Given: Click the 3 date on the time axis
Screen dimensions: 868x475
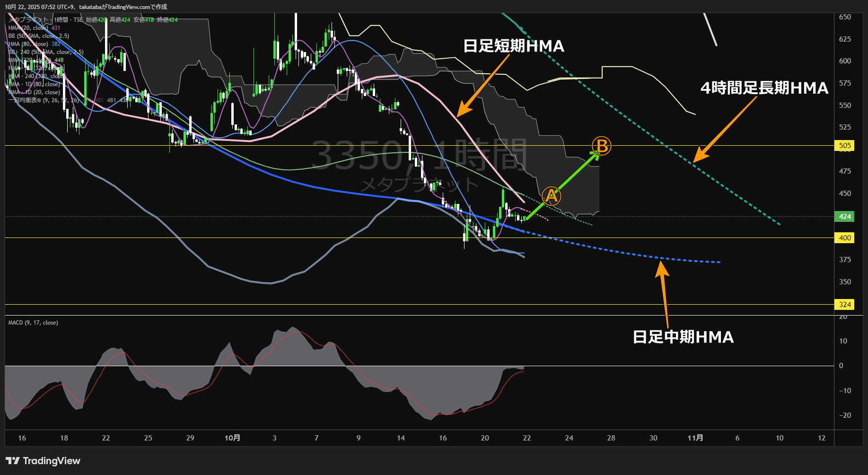Looking at the screenshot, I should coord(274,438).
